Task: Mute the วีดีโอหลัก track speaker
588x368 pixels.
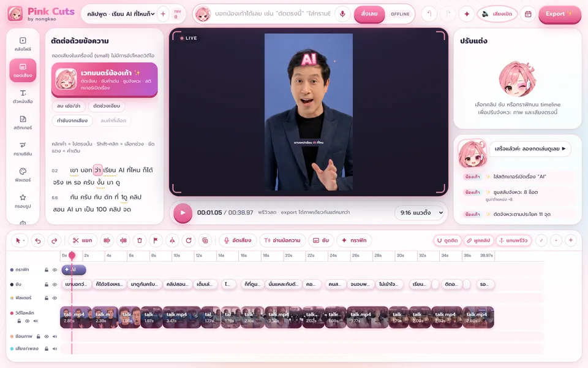Action: tap(36, 321)
